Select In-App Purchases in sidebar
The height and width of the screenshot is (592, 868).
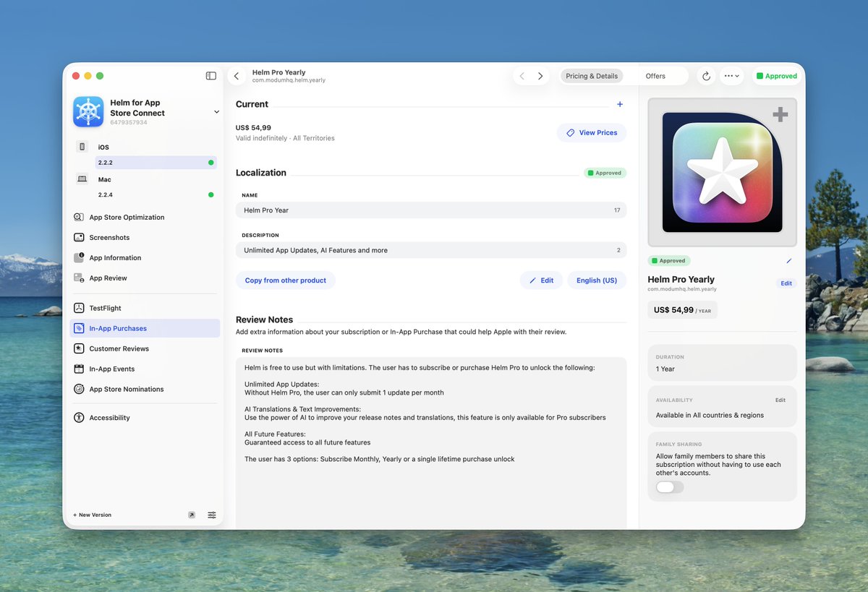[145, 328]
